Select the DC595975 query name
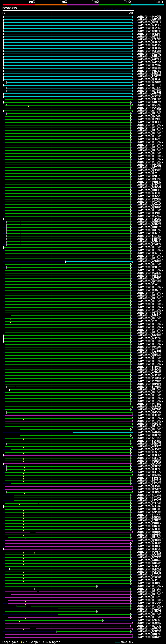The width and height of the screenshot is (166, 644). (10, 8)
